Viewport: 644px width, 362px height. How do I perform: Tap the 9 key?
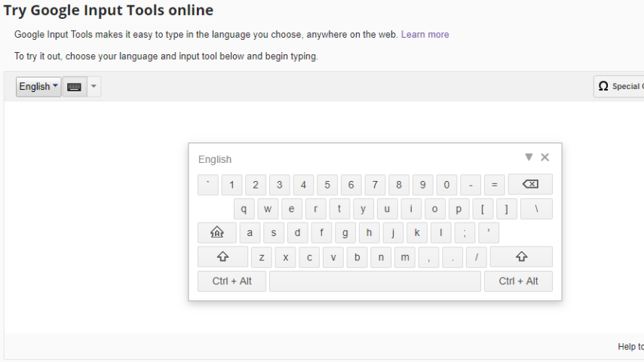(422, 185)
